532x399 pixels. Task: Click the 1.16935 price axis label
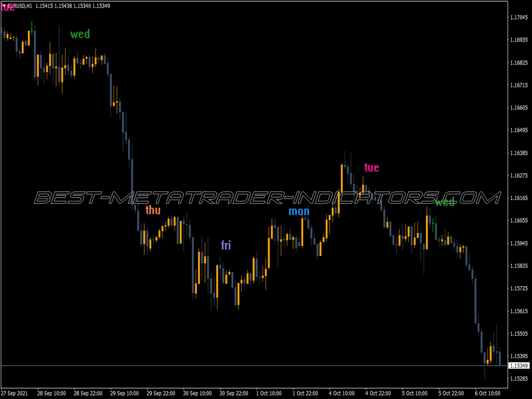point(519,40)
